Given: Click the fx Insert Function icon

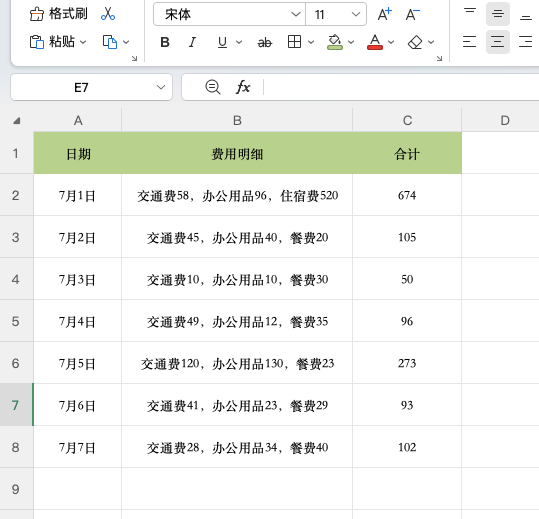Looking at the screenshot, I should pyautogui.click(x=243, y=87).
